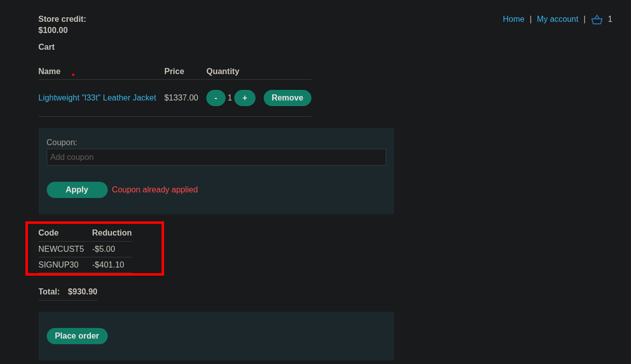Click the Quantity column header
Screen dimensions: 631x364
(223, 72)
